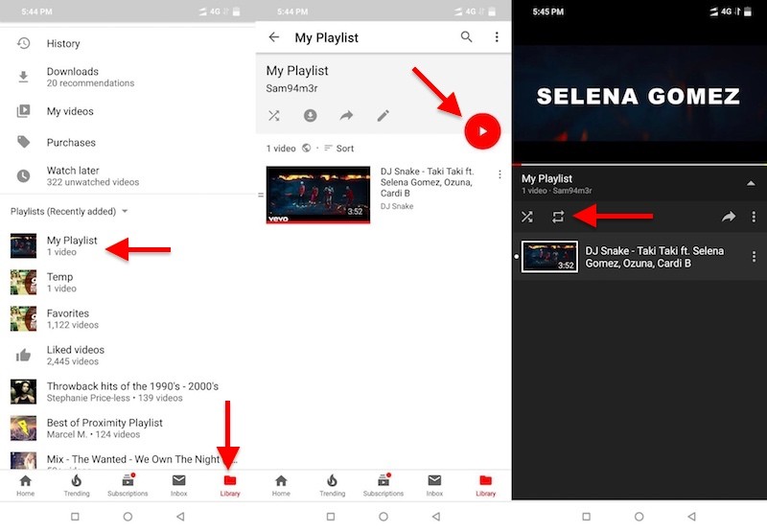Tap DJ Snake channel name under video
767x532 pixels.
tap(397, 206)
